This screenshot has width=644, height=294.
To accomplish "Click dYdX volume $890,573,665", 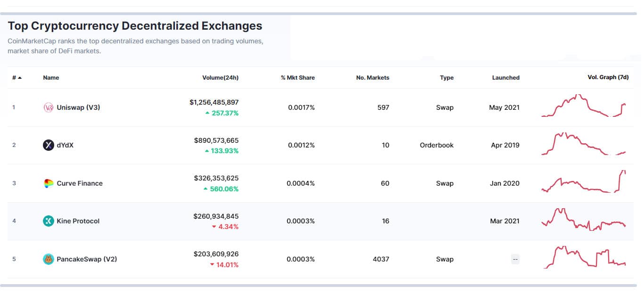I will 216,140.
